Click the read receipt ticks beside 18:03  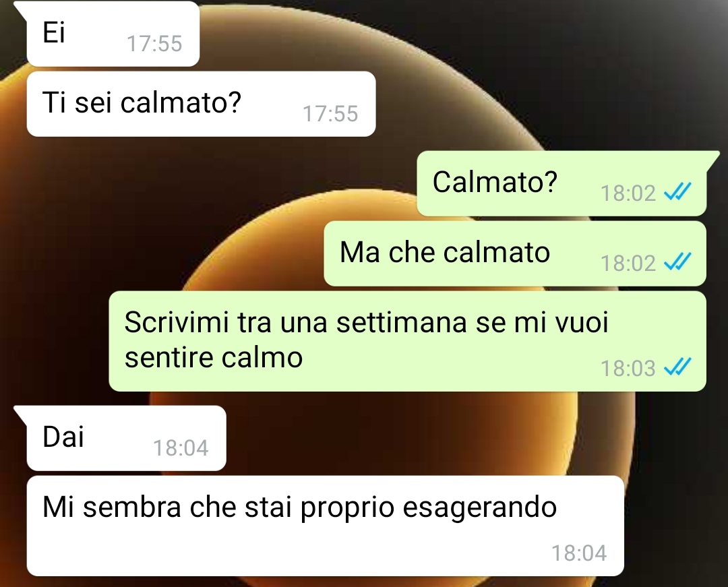[677, 367]
